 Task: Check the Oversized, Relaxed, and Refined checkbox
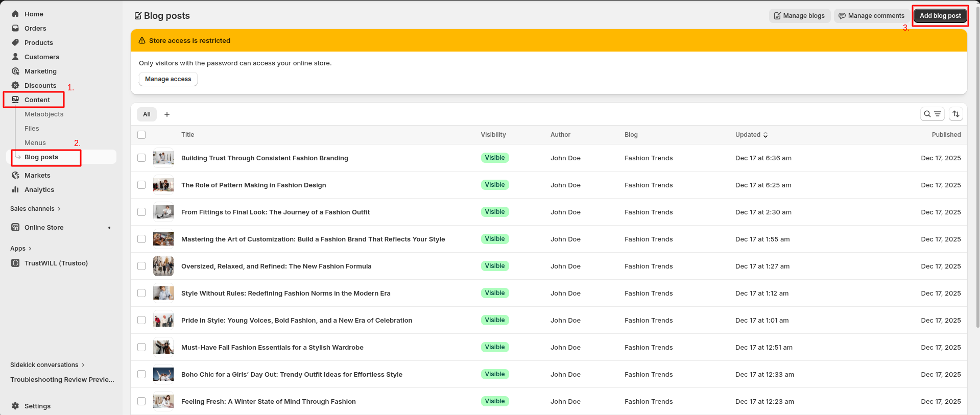pyautogui.click(x=141, y=266)
